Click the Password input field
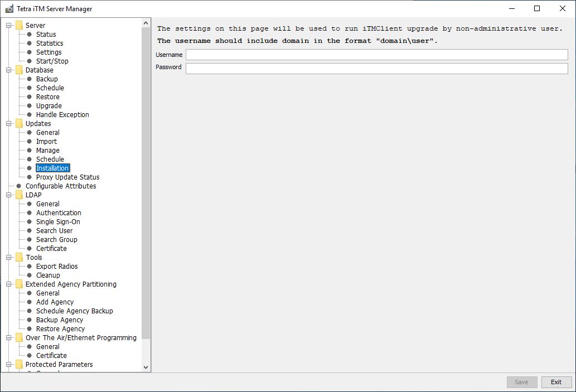 [377, 69]
